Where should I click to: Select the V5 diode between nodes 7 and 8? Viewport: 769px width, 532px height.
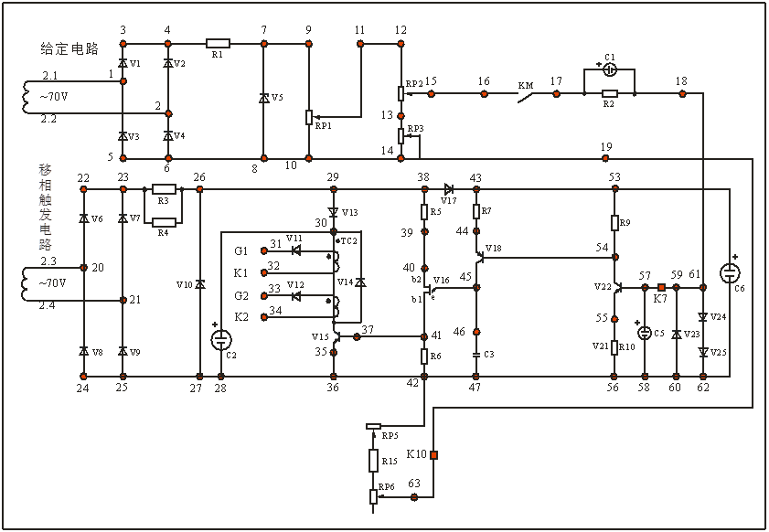[263, 98]
